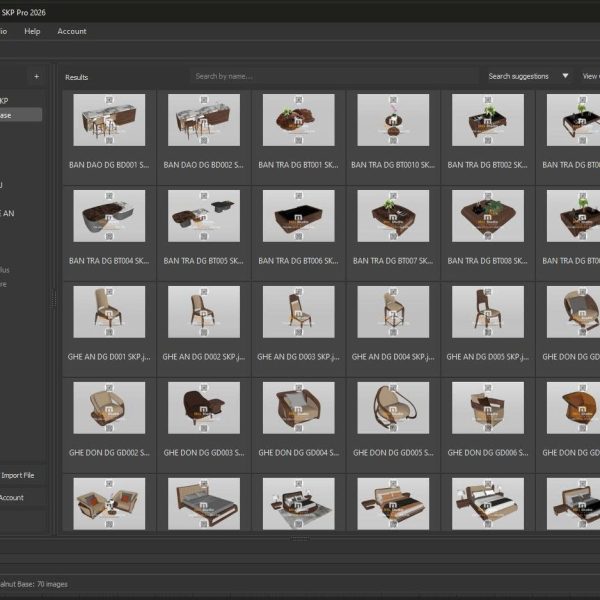This screenshot has width=600, height=600.
Task: Select the GHE AN DG D001 chair thumbnail
Action: 109,312
